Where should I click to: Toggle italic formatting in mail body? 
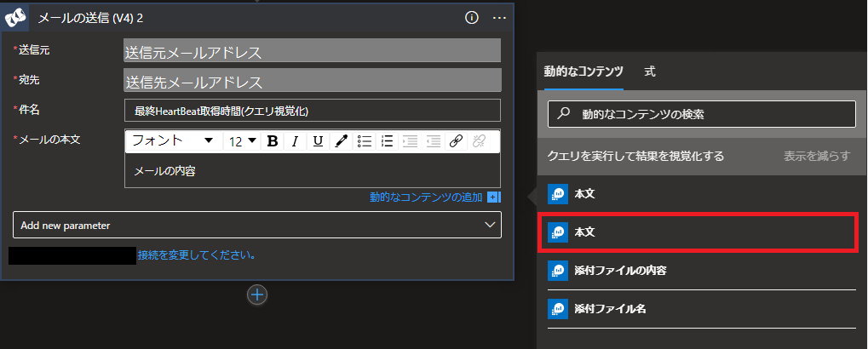pyautogui.click(x=295, y=141)
